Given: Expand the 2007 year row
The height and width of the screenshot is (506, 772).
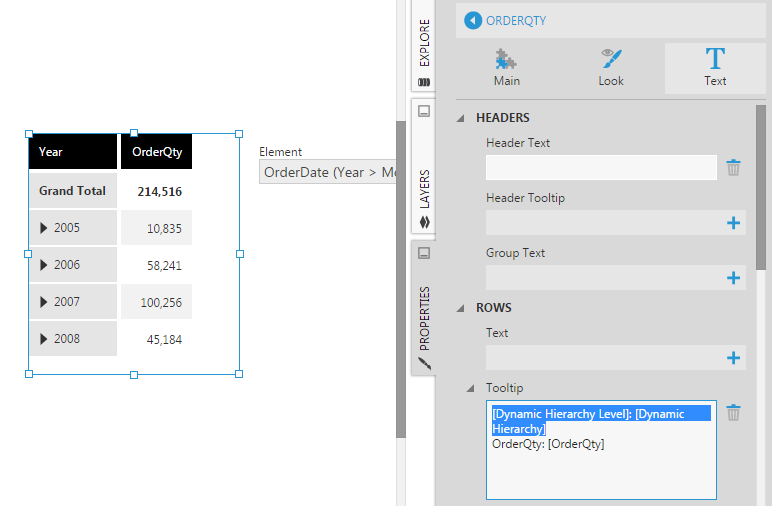Looking at the screenshot, I should pyautogui.click(x=43, y=302).
